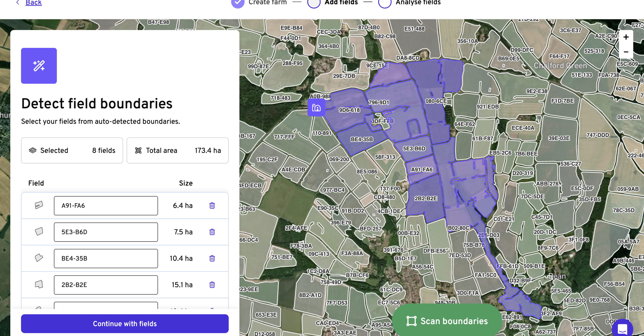
Task: Delete field 5E3-B6D with trash icon
Action: [x=212, y=232]
